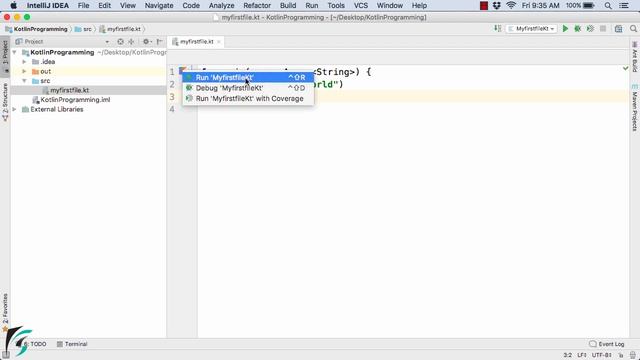
Task: Collapse the KotlinProgramming root tree node
Action: 15,52
